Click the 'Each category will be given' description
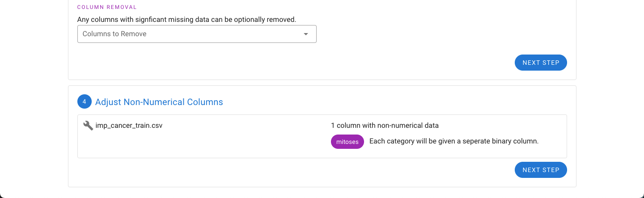The width and height of the screenshot is (644, 198). [454, 141]
